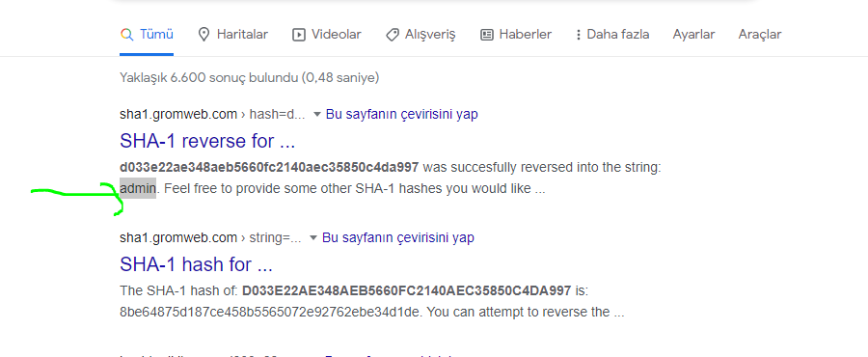The image size is (868, 357).
Task: Expand dropdown arrow beside first gromweb hash URL
Action: tap(317, 115)
